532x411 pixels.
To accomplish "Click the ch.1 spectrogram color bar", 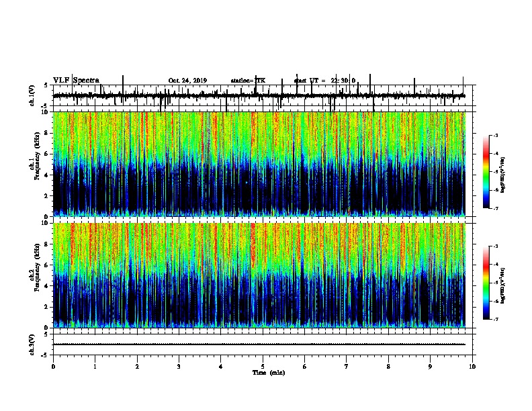I will pos(486,172).
